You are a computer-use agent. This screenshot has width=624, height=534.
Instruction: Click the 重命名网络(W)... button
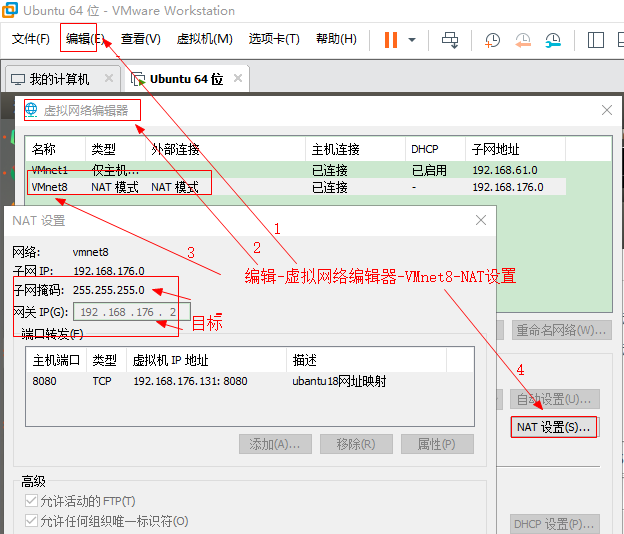562,330
